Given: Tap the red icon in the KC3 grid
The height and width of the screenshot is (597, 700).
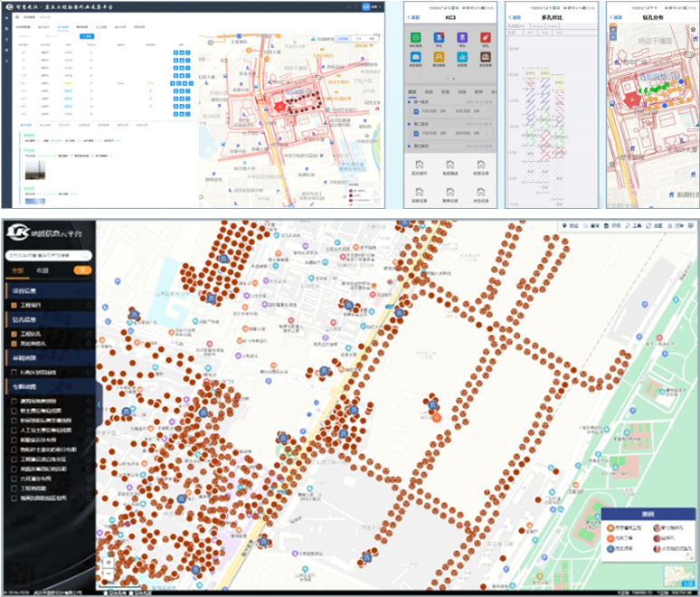Looking at the screenshot, I should click(x=486, y=37).
